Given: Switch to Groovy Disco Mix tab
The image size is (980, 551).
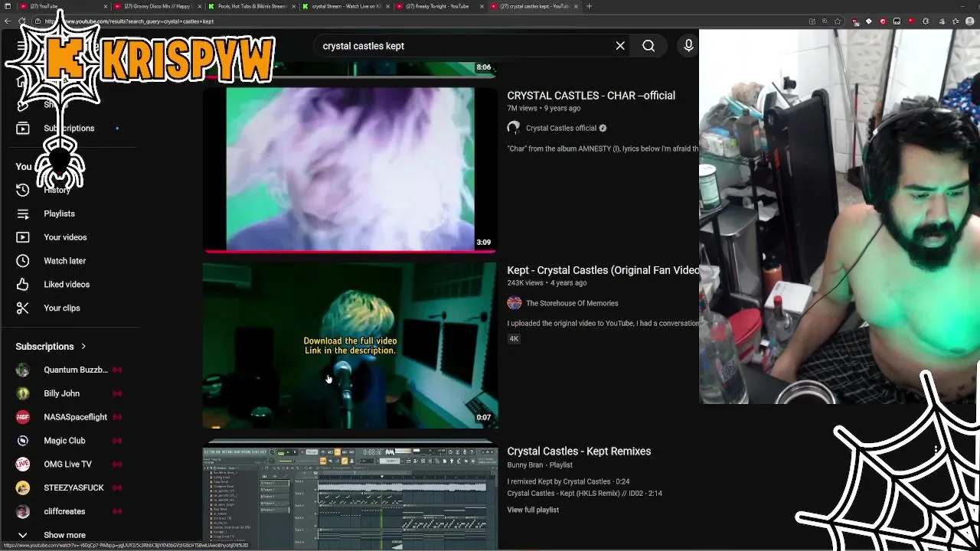Looking at the screenshot, I should 158,6.
